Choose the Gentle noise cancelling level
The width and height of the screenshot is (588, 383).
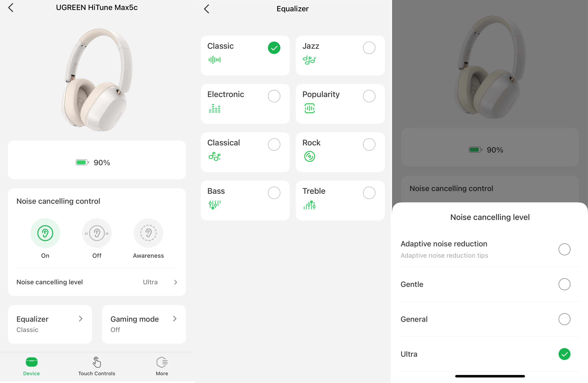pos(564,284)
